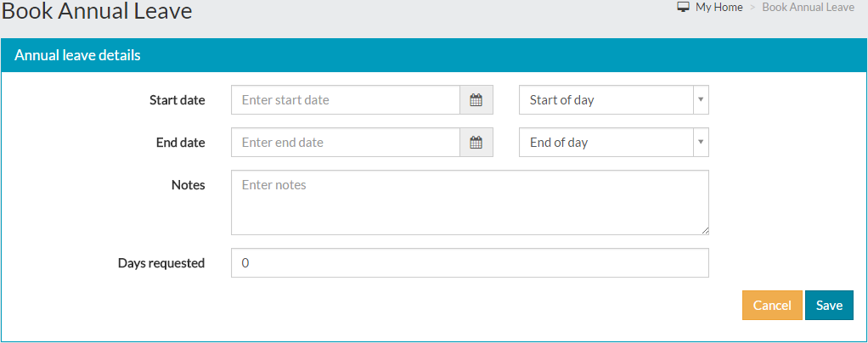Image resolution: width=868 pixels, height=343 pixels.
Task: Expand the Start of day dropdown
Action: pyautogui.click(x=613, y=100)
